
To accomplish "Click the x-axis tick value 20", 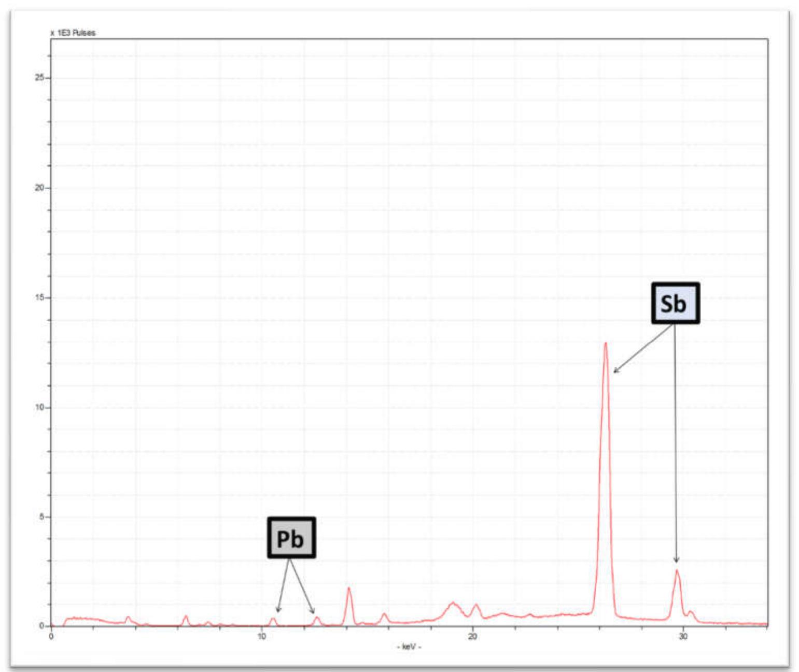I will 472,636.
